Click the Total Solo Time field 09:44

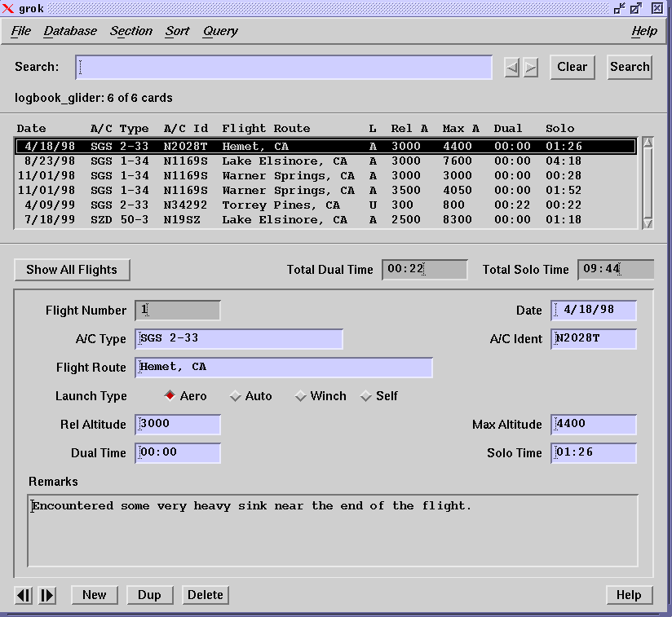point(616,270)
